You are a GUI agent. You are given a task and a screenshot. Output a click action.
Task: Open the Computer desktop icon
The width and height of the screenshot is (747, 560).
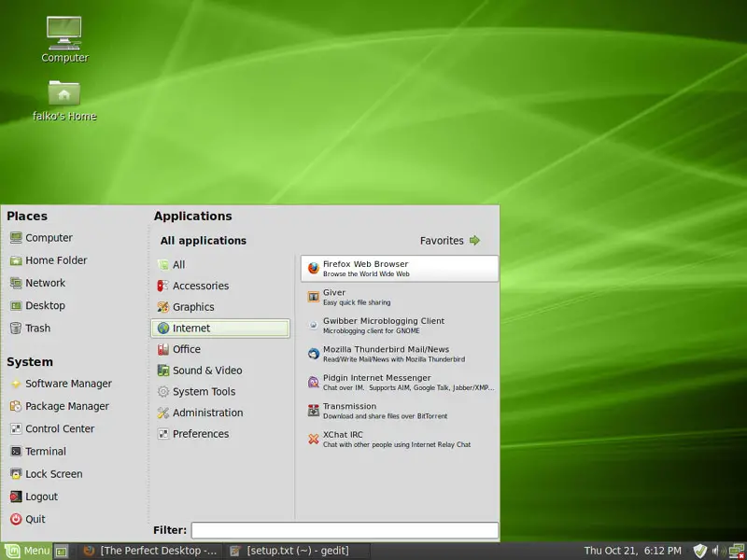[64, 39]
